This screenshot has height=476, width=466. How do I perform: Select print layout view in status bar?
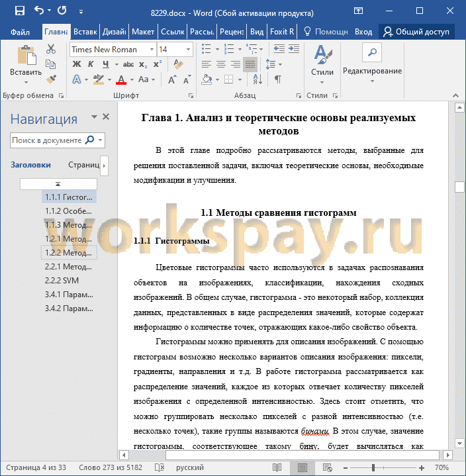[x=302, y=467]
